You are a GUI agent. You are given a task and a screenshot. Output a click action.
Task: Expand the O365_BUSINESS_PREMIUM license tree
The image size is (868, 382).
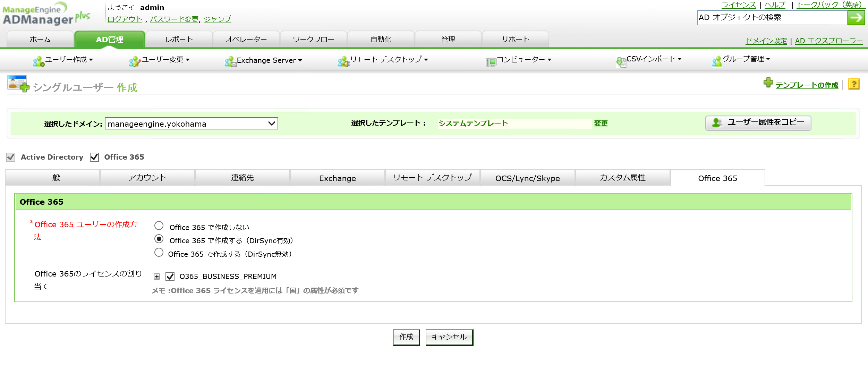pos(157,277)
